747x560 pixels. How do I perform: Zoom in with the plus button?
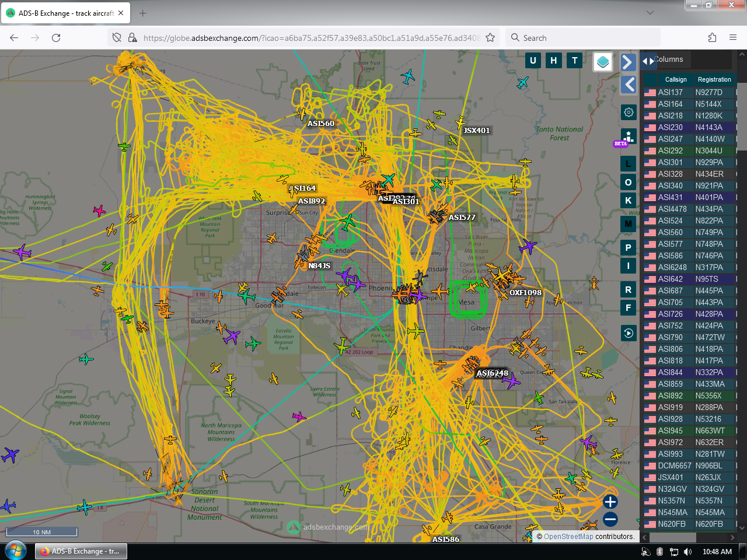(610, 502)
